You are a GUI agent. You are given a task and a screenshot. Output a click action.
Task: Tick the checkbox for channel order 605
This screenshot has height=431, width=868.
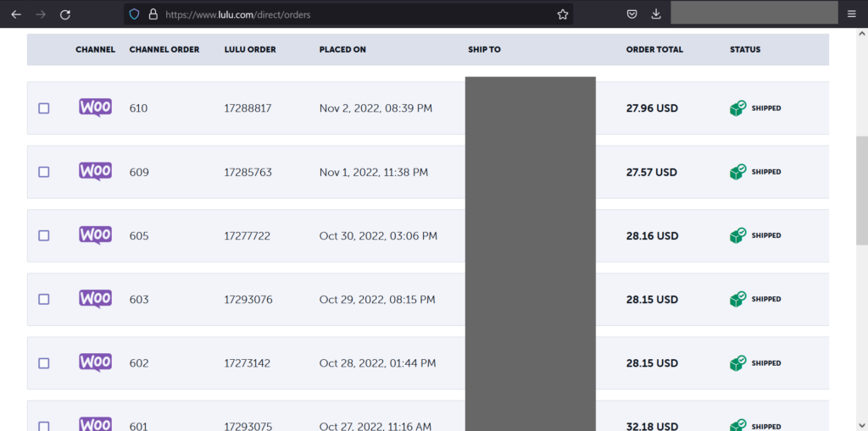44,235
